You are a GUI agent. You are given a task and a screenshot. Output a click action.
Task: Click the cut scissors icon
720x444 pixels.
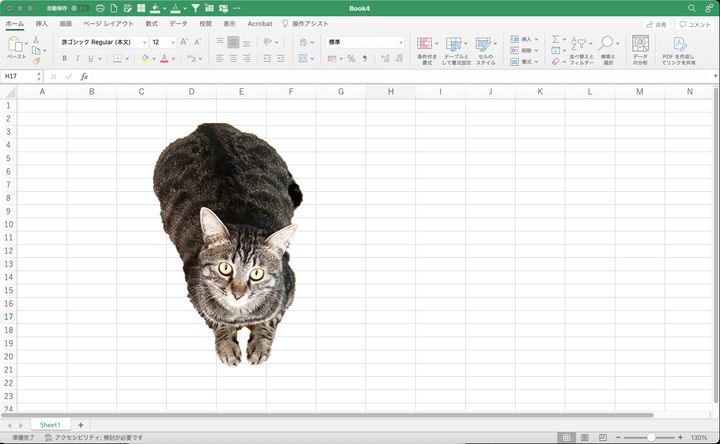pos(37,40)
